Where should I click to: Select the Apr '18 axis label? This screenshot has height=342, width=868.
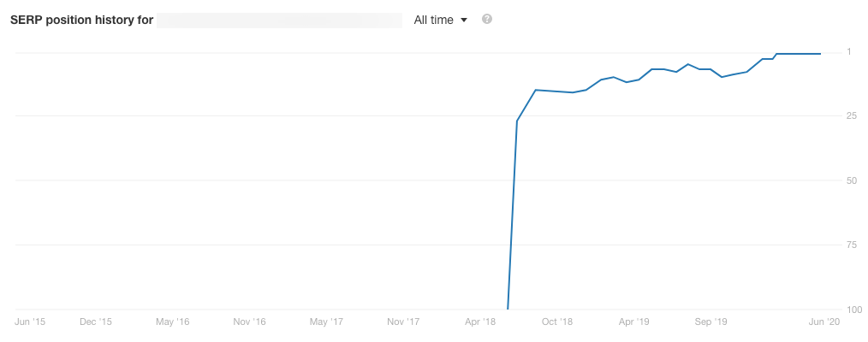point(480,321)
